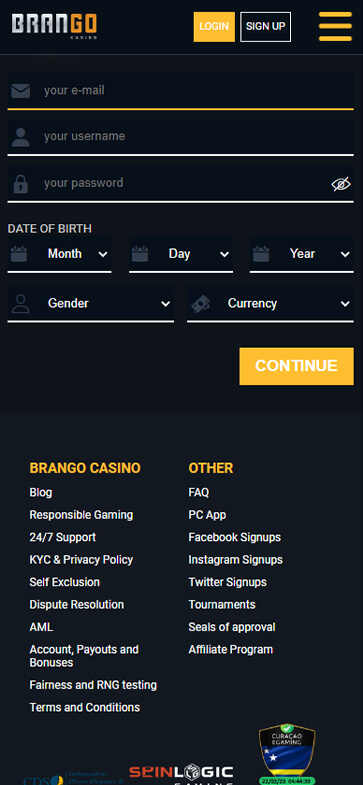Click the Brango Casino logo
363x785 pixels.
click(x=54, y=27)
